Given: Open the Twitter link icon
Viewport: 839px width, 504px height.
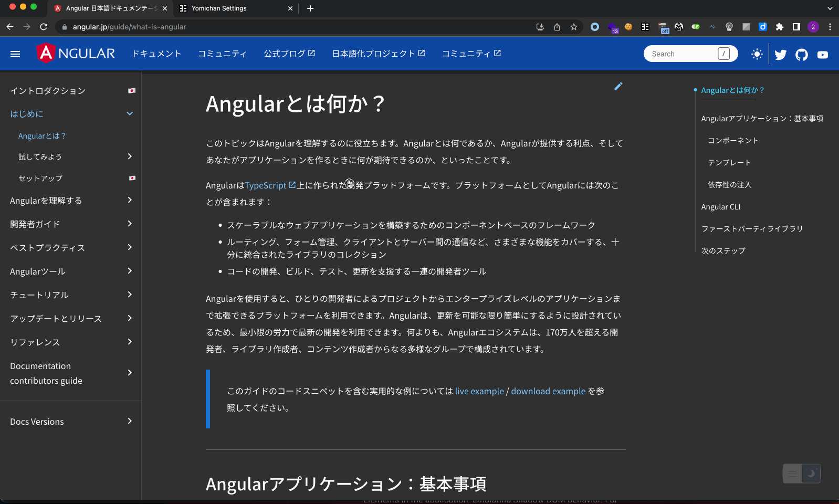Looking at the screenshot, I should (x=780, y=55).
